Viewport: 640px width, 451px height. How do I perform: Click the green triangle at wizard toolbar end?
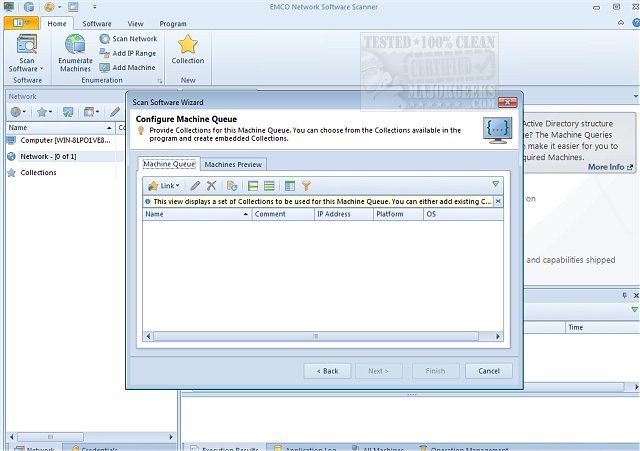tap(496, 184)
